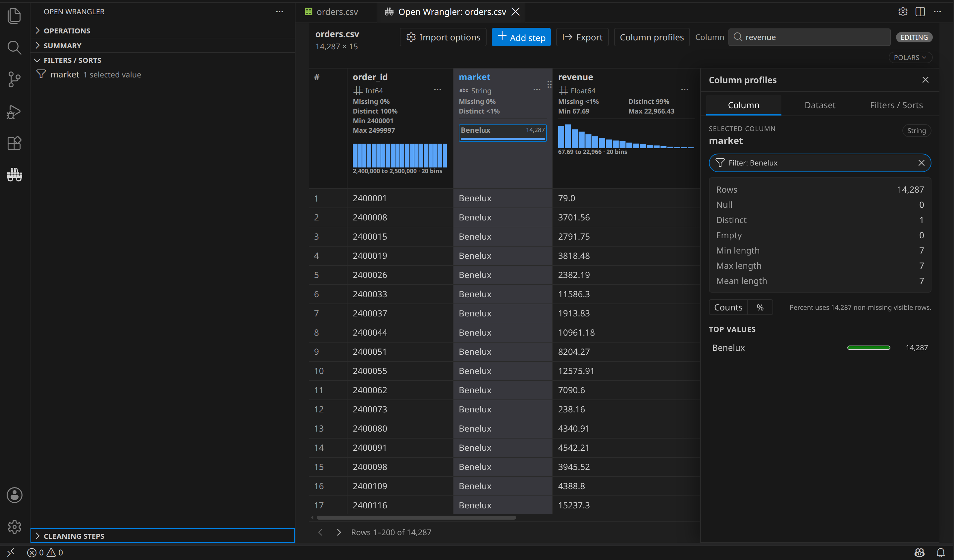Click order_id cell 2400091
Screen dimensions: 954x560
[x=400, y=447]
